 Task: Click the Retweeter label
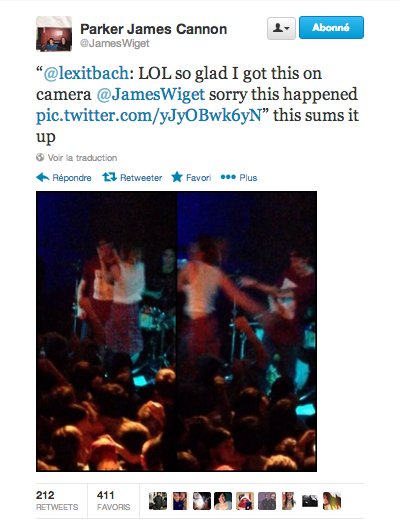[141, 177]
